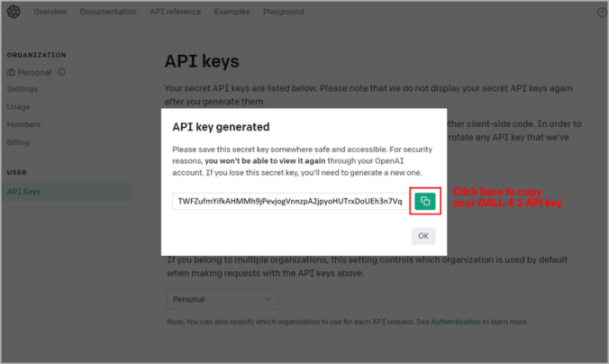Follow the Authentication link
This screenshot has height=364, width=609.
coord(456,322)
